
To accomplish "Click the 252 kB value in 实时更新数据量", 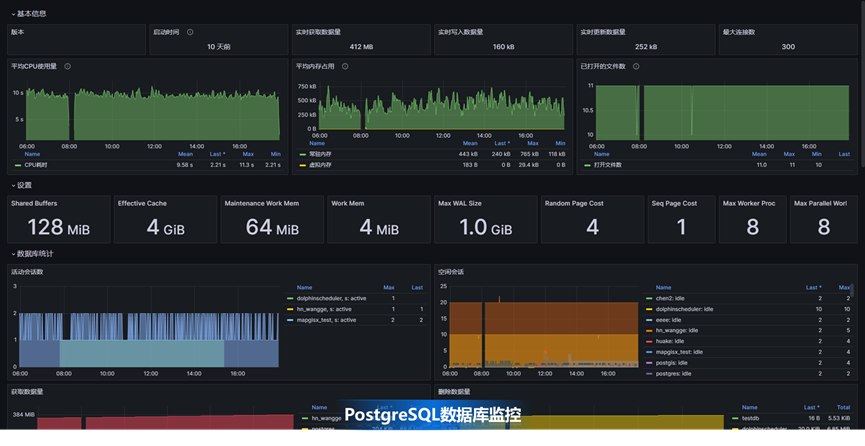I will coord(646,47).
